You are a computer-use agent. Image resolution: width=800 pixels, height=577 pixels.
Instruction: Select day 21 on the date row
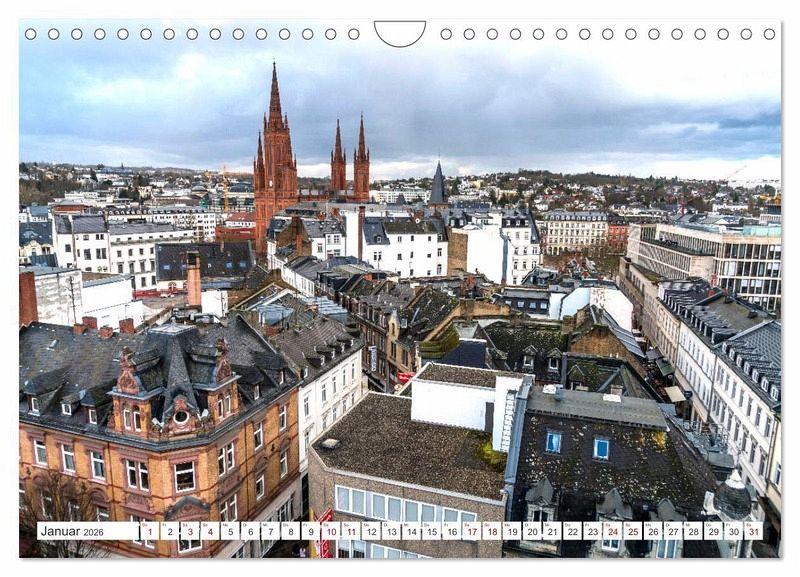[x=551, y=531]
